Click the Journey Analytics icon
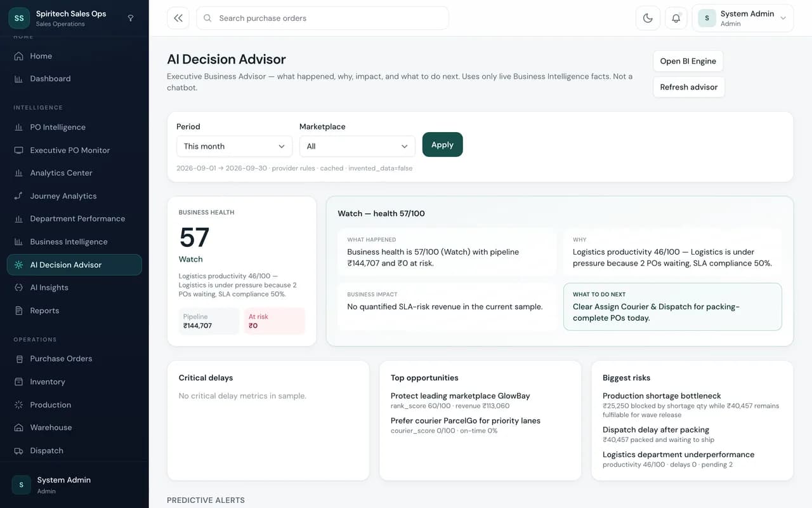 coord(18,196)
